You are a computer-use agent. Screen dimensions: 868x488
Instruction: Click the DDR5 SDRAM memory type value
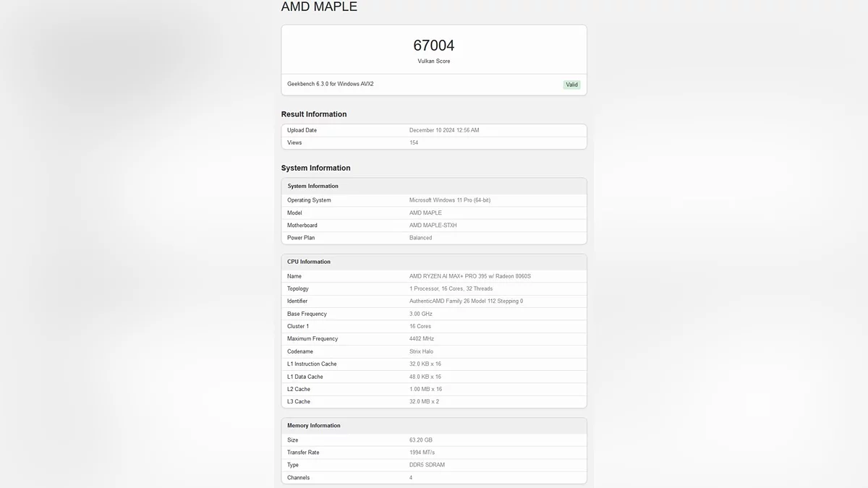[x=427, y=465]
